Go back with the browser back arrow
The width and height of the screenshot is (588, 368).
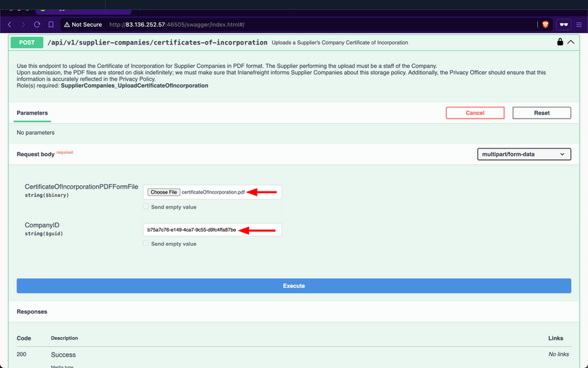tap(10, 25)
